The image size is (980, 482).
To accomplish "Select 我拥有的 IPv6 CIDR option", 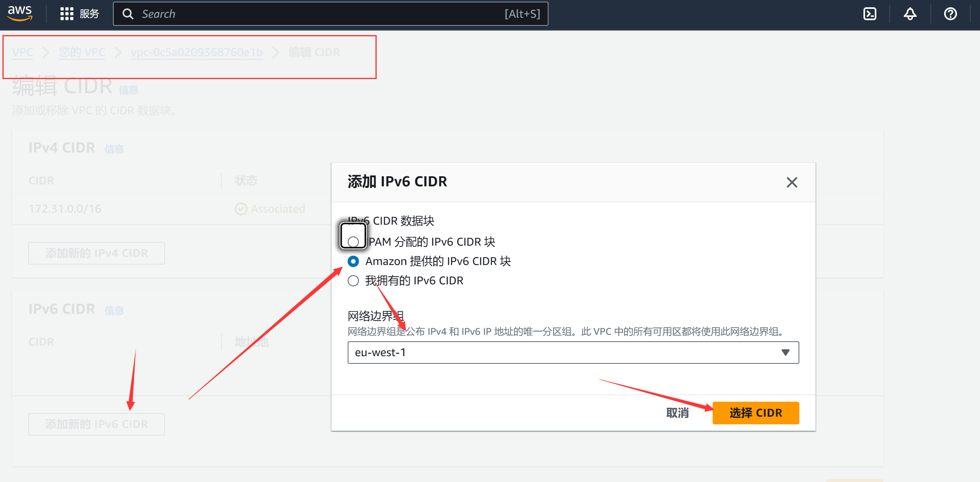I will (353, 281).
